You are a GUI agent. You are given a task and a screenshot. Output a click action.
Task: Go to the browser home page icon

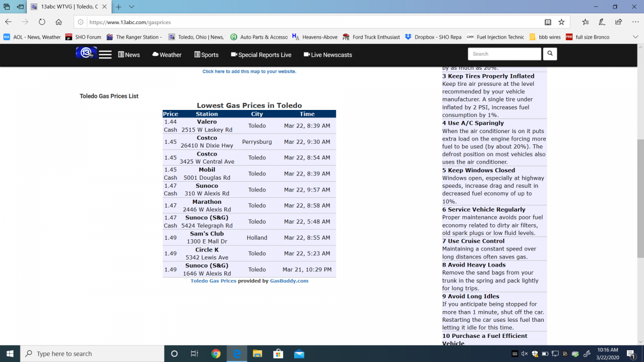[x=58, y=22]
